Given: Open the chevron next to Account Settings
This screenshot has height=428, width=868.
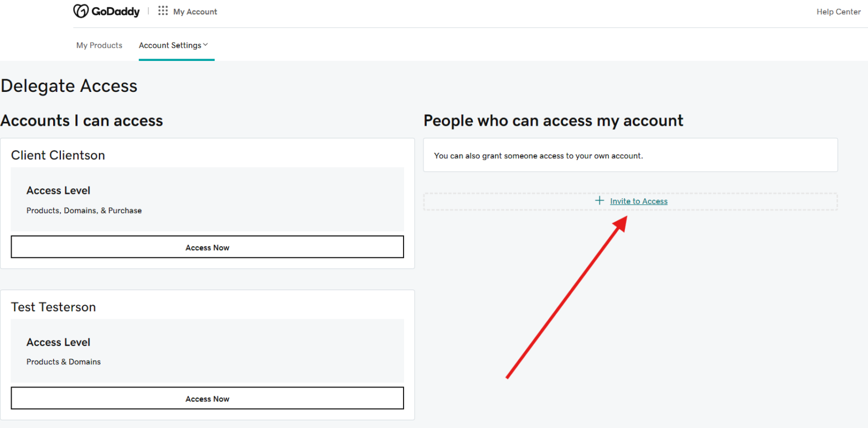Looking at the screenshot, I should coord(205,45).
